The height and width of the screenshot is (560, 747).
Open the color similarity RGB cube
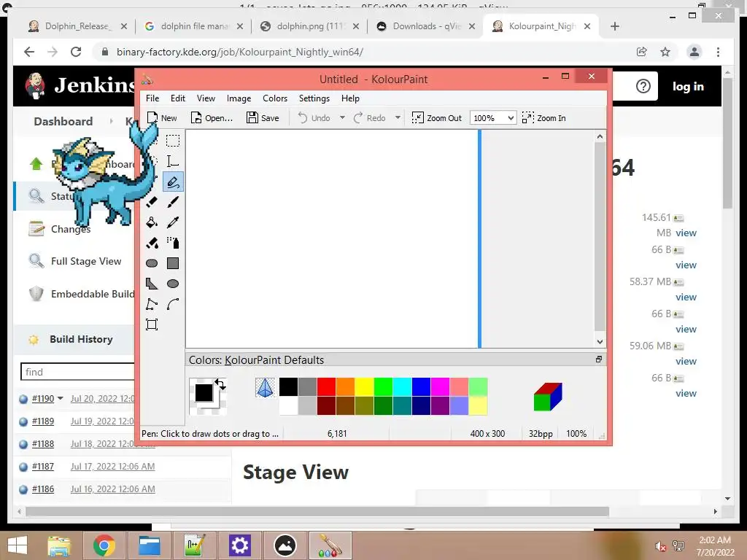click(x=548, y=397)
